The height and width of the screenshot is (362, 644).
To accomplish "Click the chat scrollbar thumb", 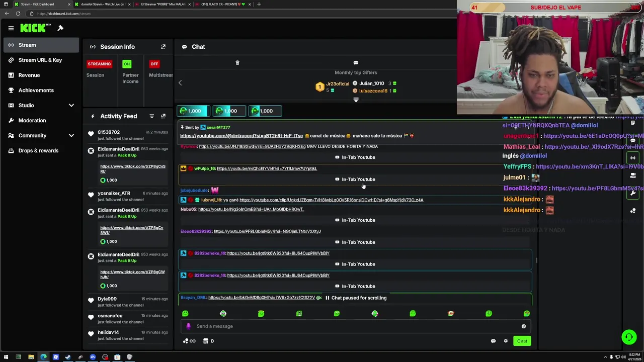I will (536, 260).
